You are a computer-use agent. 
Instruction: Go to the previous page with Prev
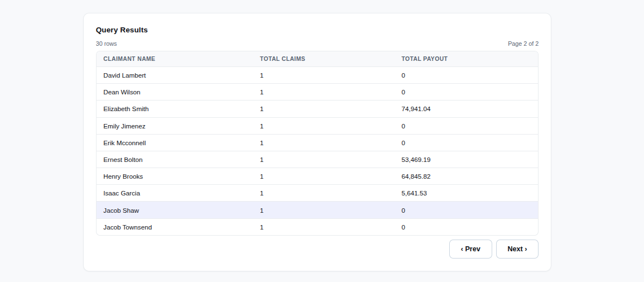coord(470,249)
